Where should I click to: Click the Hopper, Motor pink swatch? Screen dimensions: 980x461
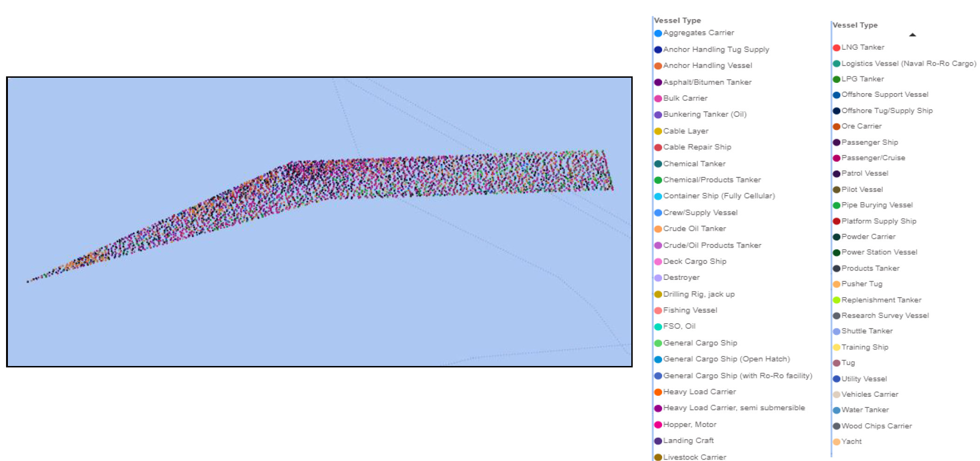(x=658, y=424)
